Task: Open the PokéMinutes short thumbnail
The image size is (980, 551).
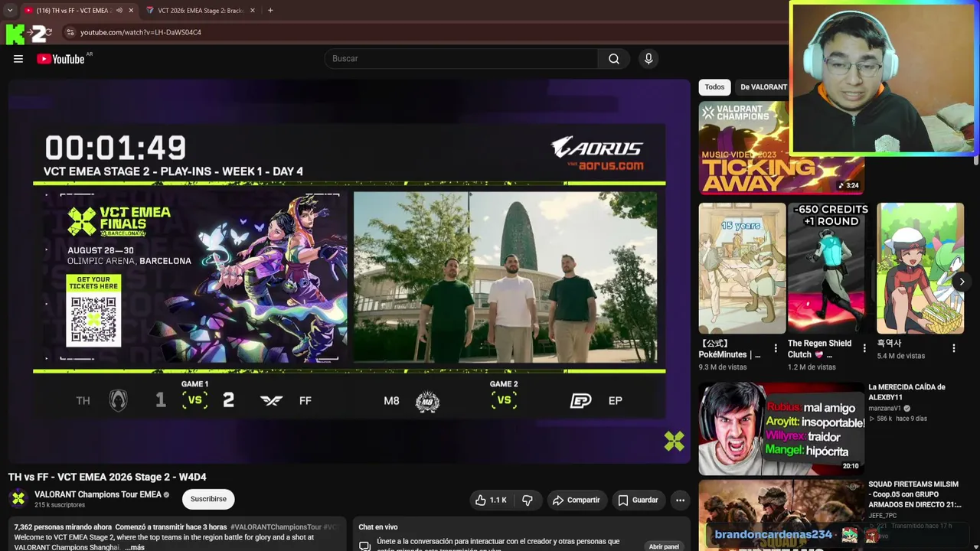Action: [x=742, y=268]
